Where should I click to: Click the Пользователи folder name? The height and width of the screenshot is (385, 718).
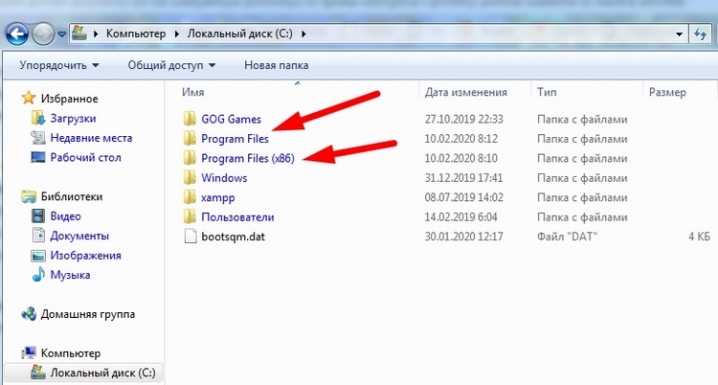pos(238,217)
